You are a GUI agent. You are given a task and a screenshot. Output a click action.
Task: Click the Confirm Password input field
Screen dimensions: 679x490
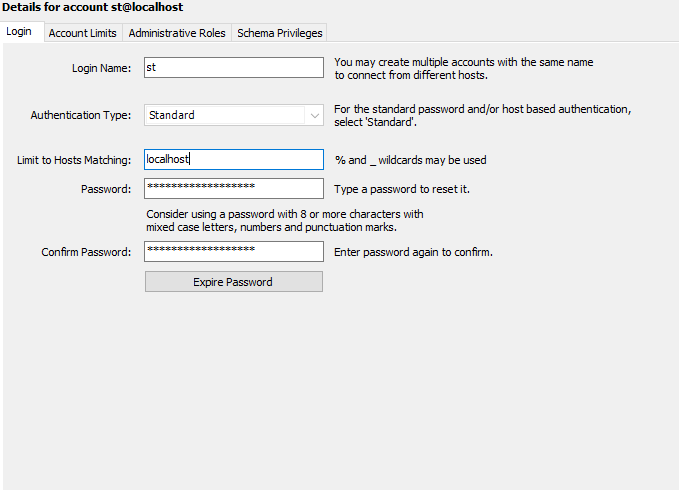(234, 252)
